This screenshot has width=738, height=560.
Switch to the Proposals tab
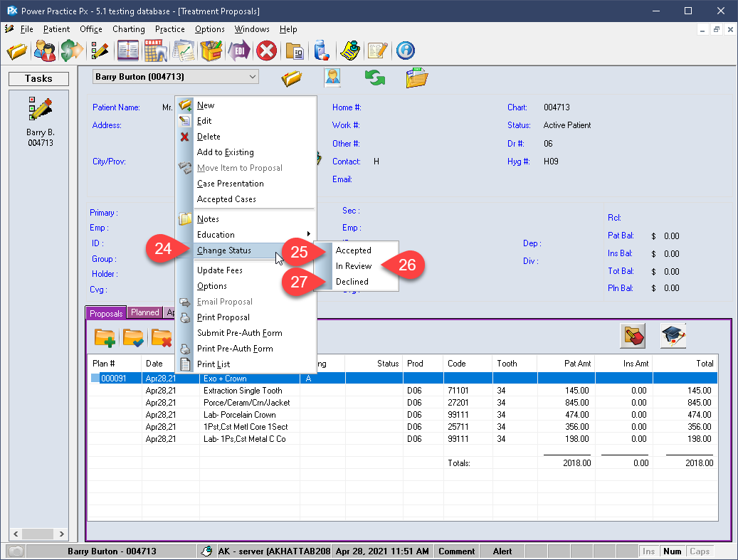pyautogui.click(x=106, y=313)
